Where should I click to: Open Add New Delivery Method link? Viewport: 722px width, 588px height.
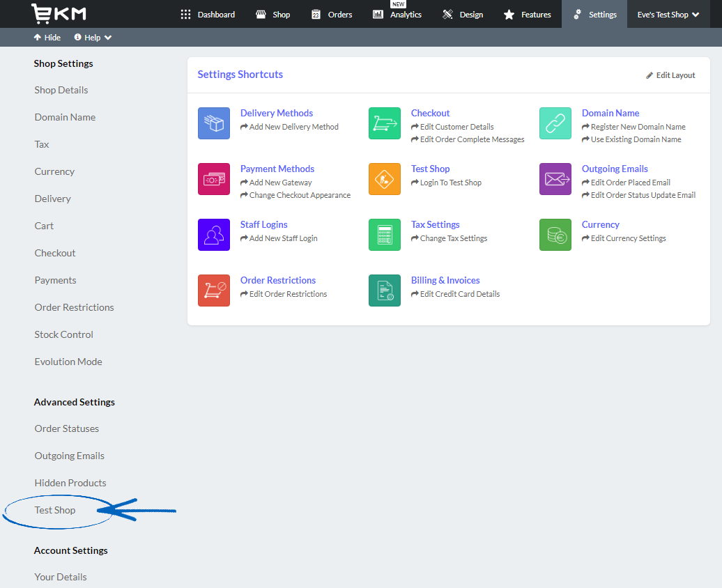coord(290,127)
